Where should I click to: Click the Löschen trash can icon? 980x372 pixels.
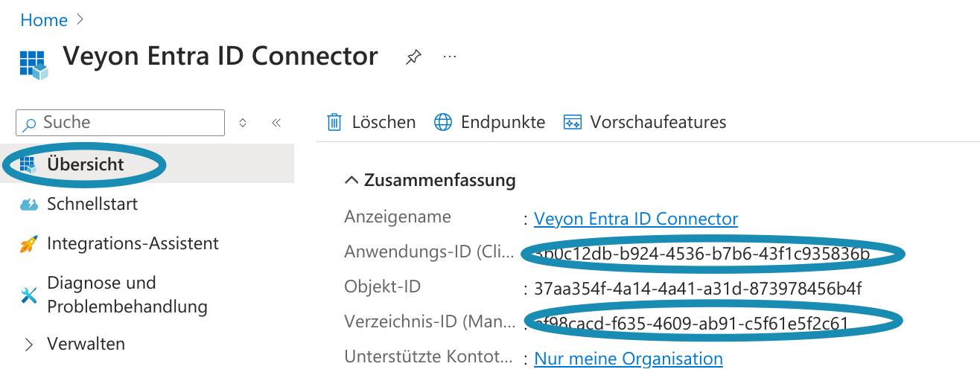pos(335,122)
